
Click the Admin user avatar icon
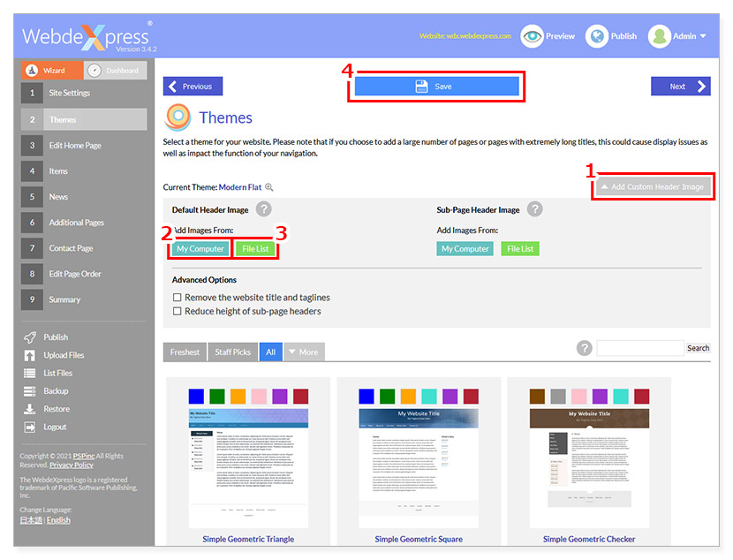tap(660, 36)
